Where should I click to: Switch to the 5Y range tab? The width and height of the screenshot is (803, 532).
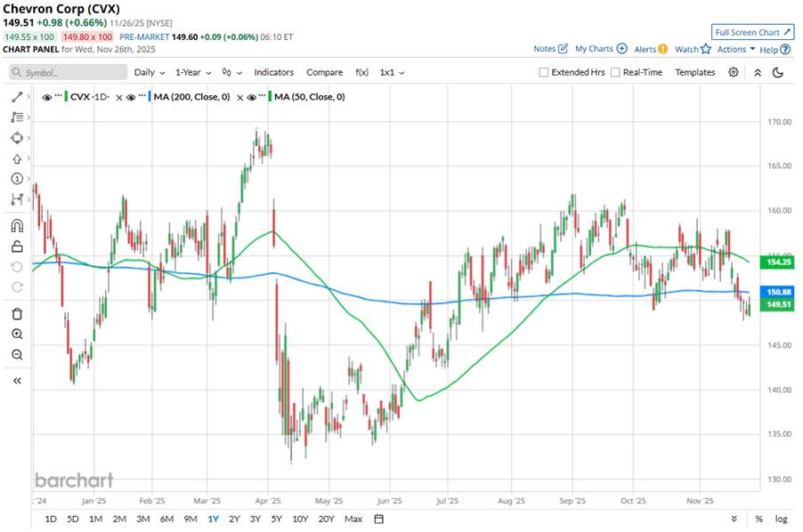click(x=276, y=519)
